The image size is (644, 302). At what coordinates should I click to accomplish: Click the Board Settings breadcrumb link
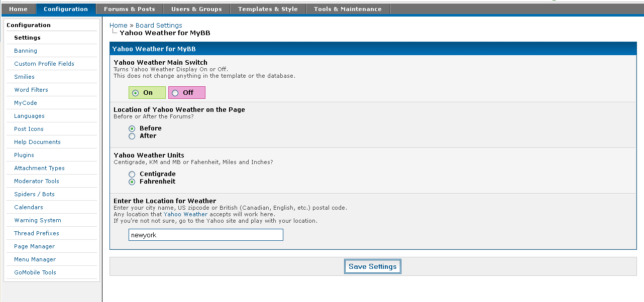(159, 25)
